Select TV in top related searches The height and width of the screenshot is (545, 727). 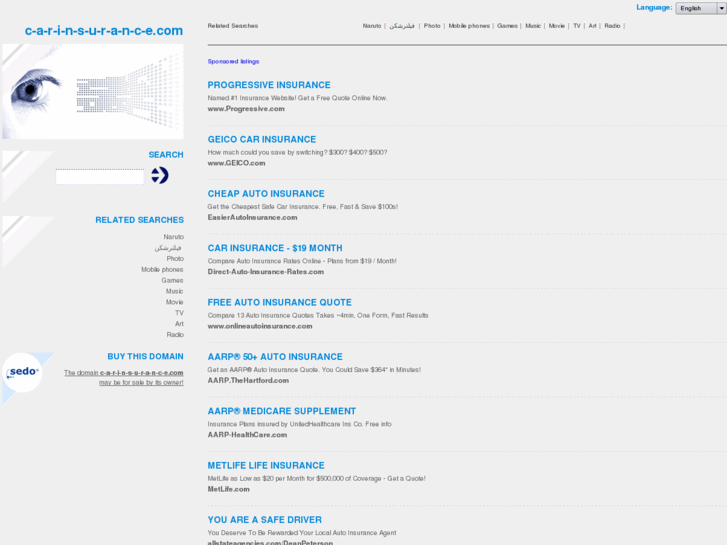click(576, 26)
